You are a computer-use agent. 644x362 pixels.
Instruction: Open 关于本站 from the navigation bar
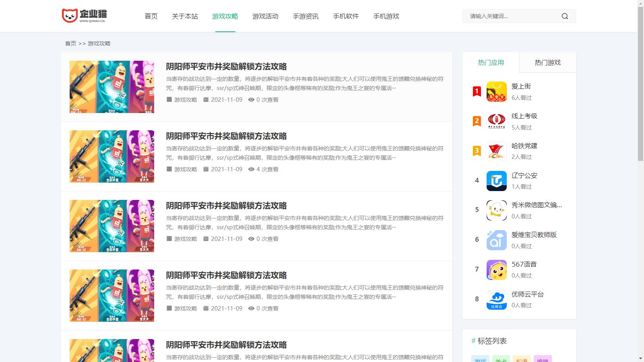click(185, 16)
